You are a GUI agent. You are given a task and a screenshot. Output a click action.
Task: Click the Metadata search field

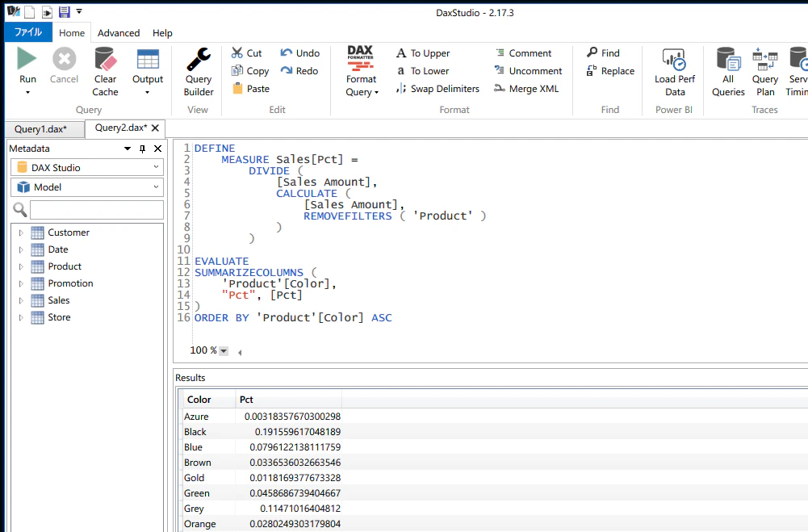[97, 210]
